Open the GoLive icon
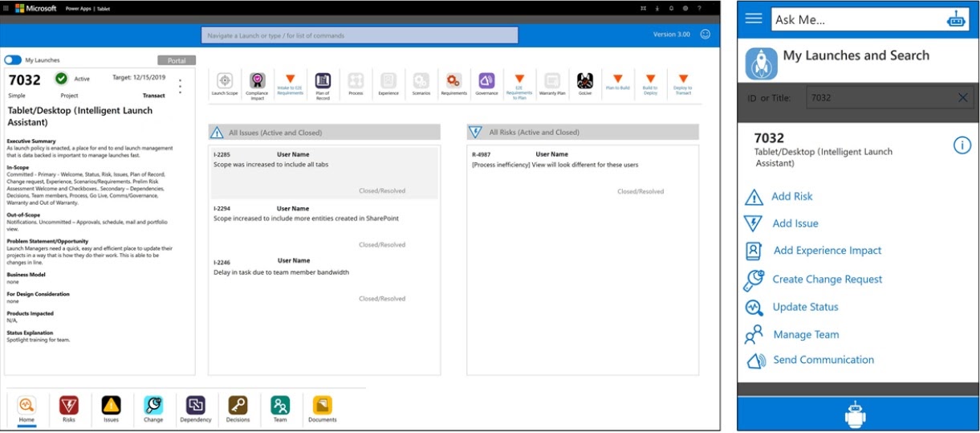 (584, 80)
